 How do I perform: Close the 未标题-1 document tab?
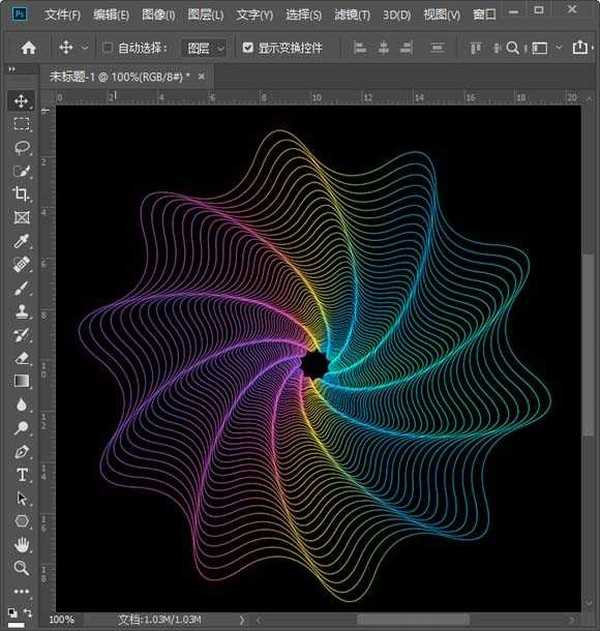(202, 76)
